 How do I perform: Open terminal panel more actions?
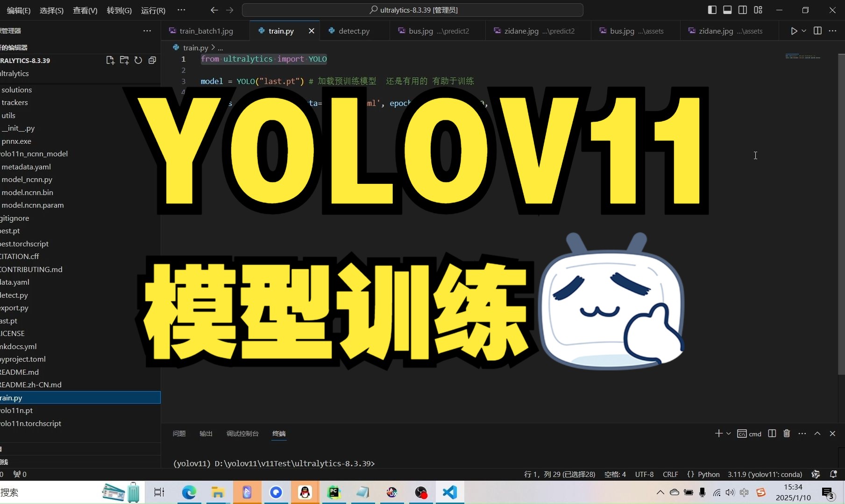point(802,434)
